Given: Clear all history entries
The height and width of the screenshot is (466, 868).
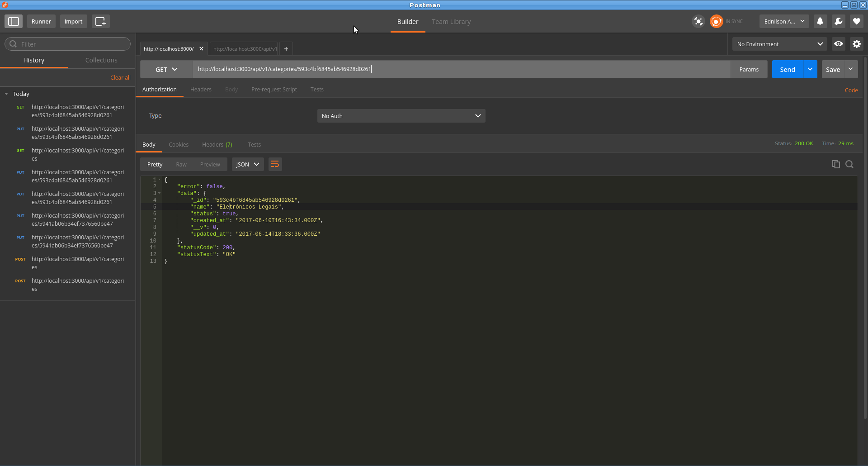Looking at the screenshot, I should [x=120, y=77].
